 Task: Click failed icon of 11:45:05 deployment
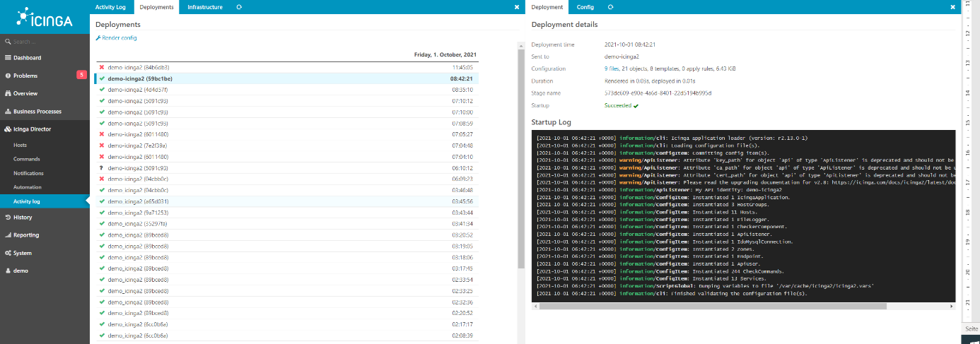(x=103, y=67)
